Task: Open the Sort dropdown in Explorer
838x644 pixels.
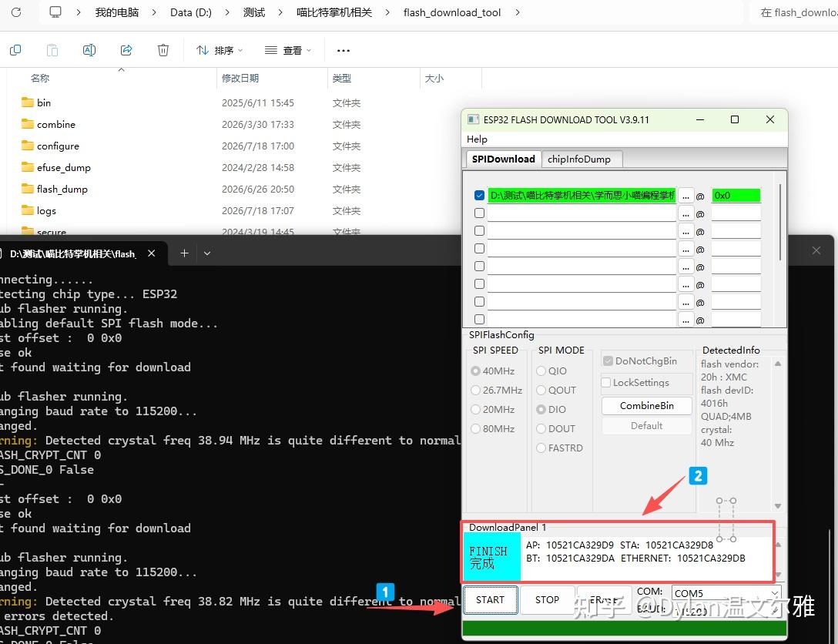Action: [x=220, y=50]
